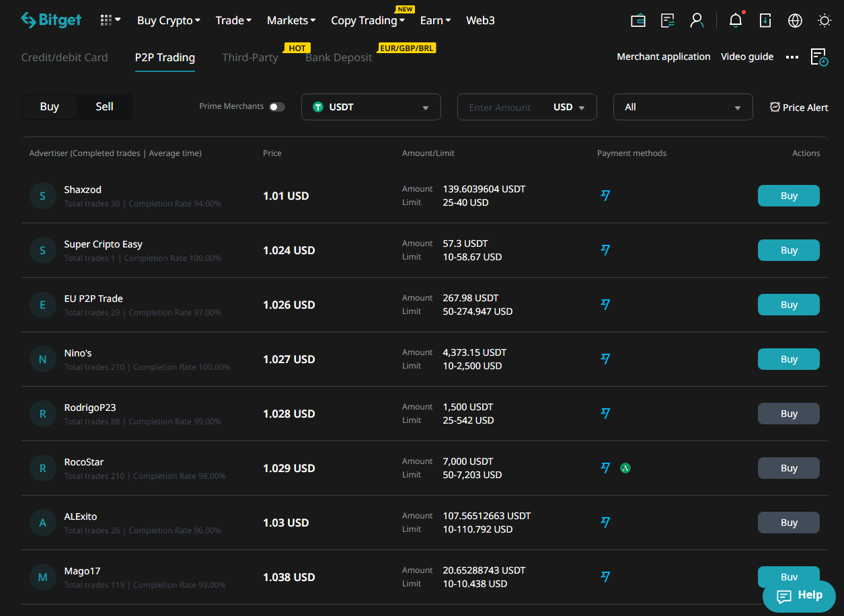Screen dimensions: 844x616
Task: Expand the Trade menu
Action: pos(233,20)
